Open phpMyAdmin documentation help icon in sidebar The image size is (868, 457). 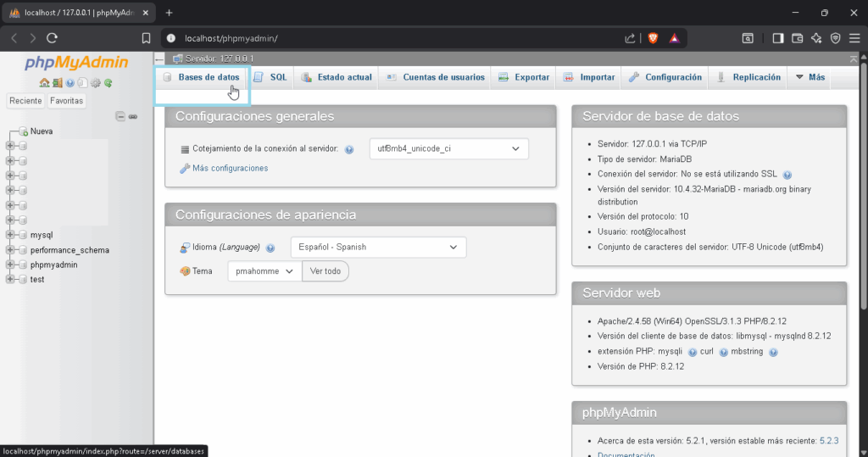tap(70, 83)
